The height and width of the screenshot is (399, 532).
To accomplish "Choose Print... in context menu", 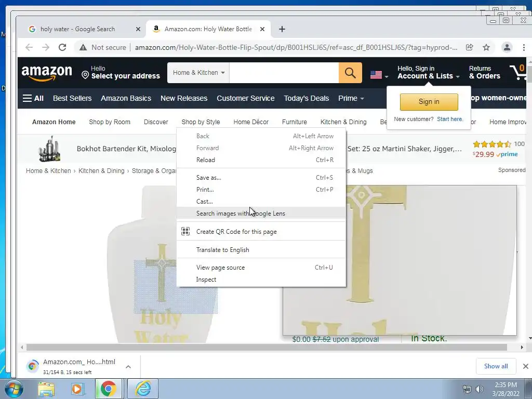I will (261, 189).
